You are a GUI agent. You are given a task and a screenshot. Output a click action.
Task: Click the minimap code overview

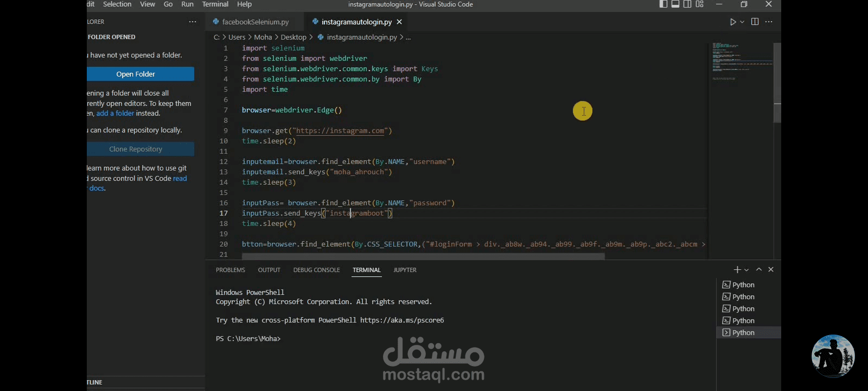coord(741,61)
